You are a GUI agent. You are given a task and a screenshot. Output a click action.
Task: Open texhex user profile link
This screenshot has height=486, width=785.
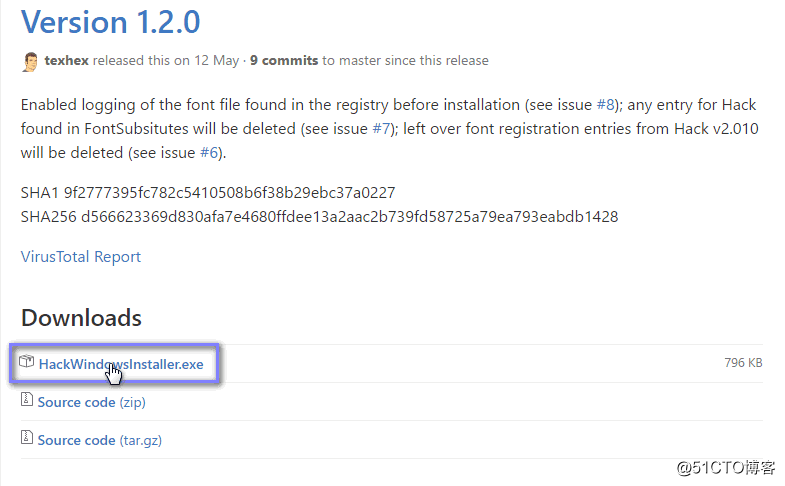[x=67, y=61]
